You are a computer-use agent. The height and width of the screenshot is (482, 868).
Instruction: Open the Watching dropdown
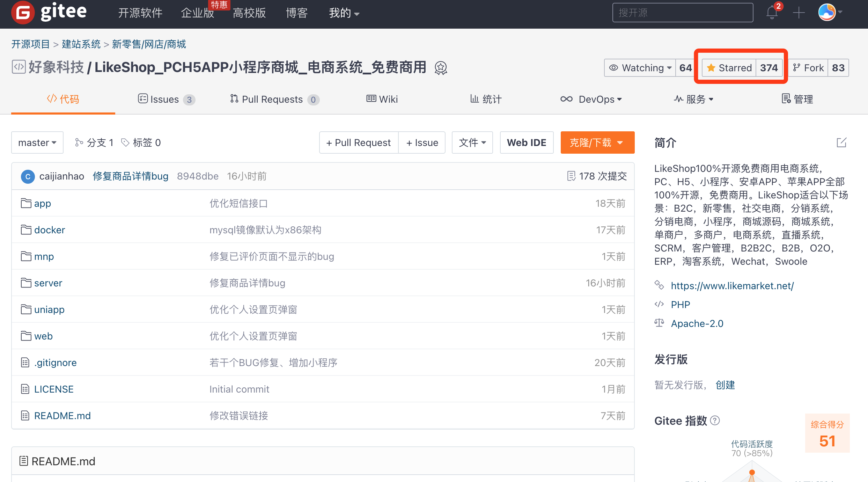(x=640, y=68)
